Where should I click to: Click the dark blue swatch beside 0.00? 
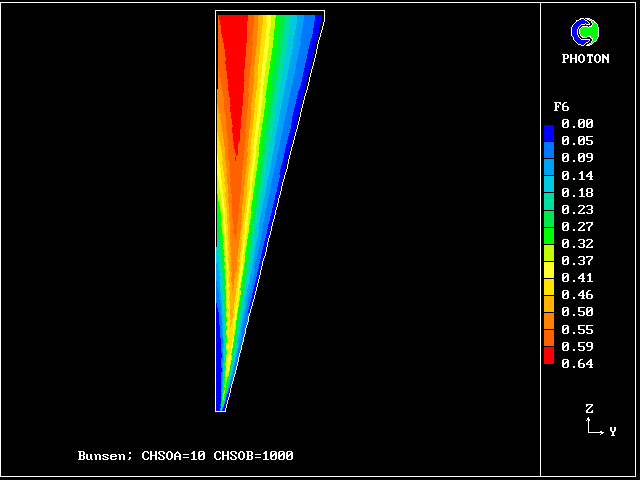548,128
